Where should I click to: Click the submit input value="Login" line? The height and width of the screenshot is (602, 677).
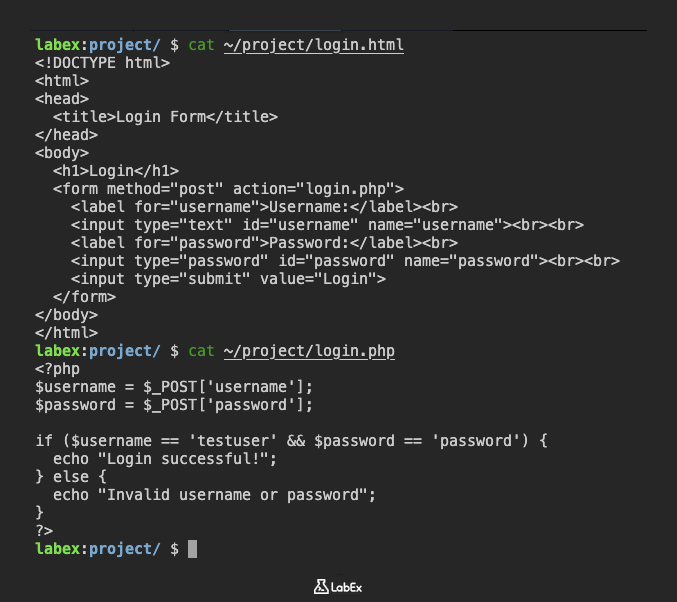click(228, 279)
